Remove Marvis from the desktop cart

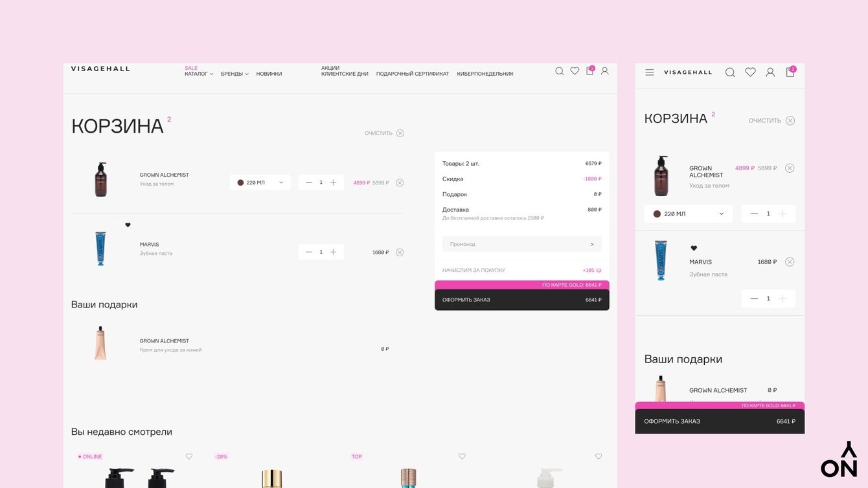point(400,252)
